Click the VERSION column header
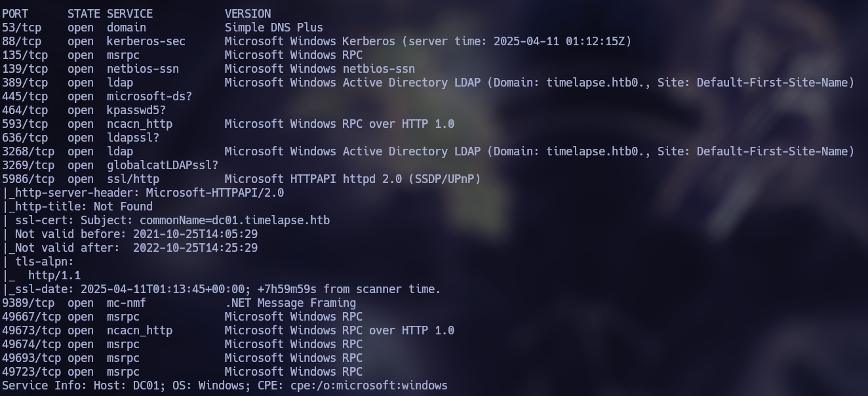 [247, 14]
